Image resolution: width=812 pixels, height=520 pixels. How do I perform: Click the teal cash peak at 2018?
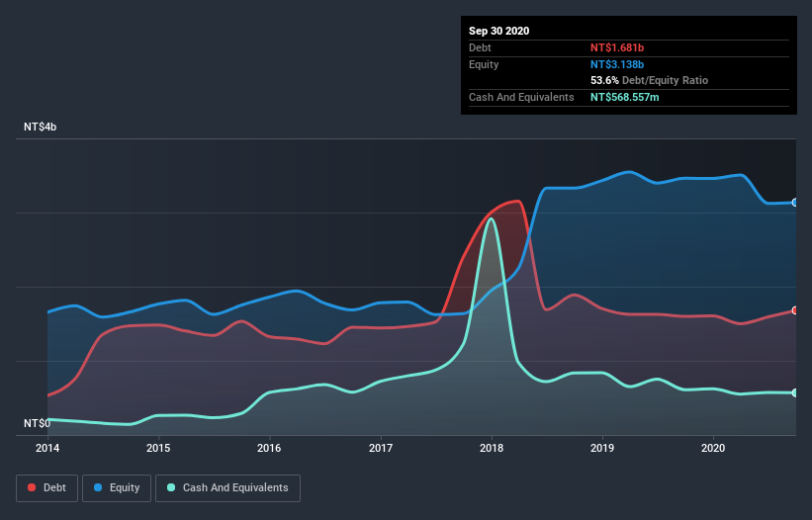pyautogui.click(x=491, y=219)
